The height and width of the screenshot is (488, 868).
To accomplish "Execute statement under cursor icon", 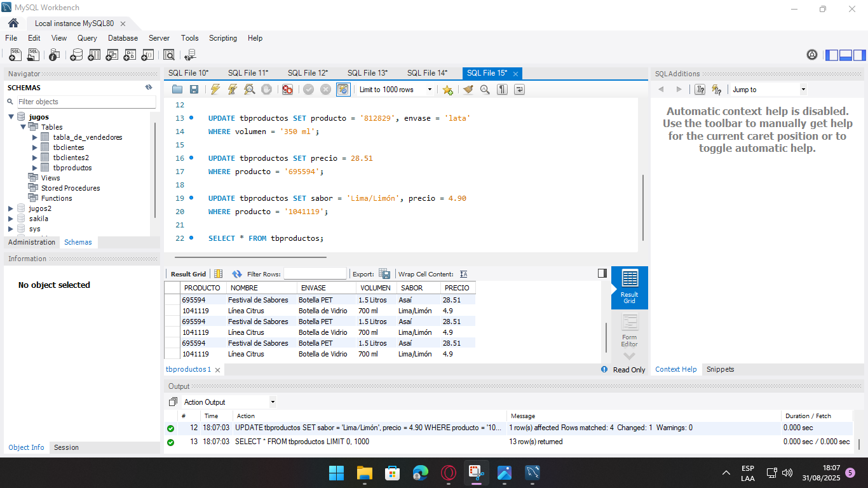I will pos(233,90).
